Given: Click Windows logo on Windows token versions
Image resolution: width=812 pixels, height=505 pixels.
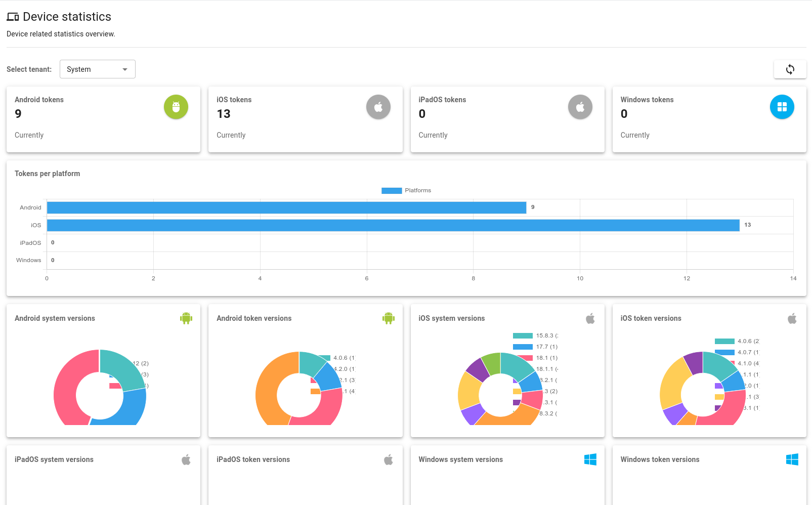Looking at the screenshot, I should (792, 459).
